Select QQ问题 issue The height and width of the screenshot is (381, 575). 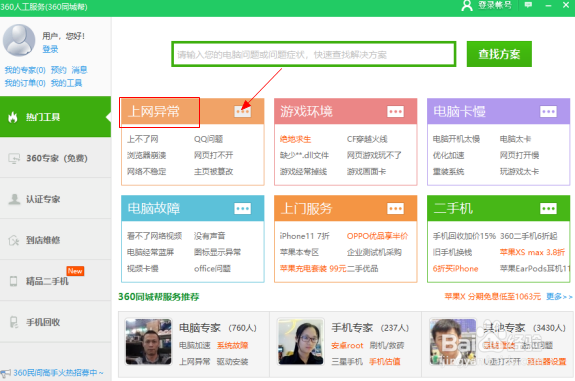point(208,139)
